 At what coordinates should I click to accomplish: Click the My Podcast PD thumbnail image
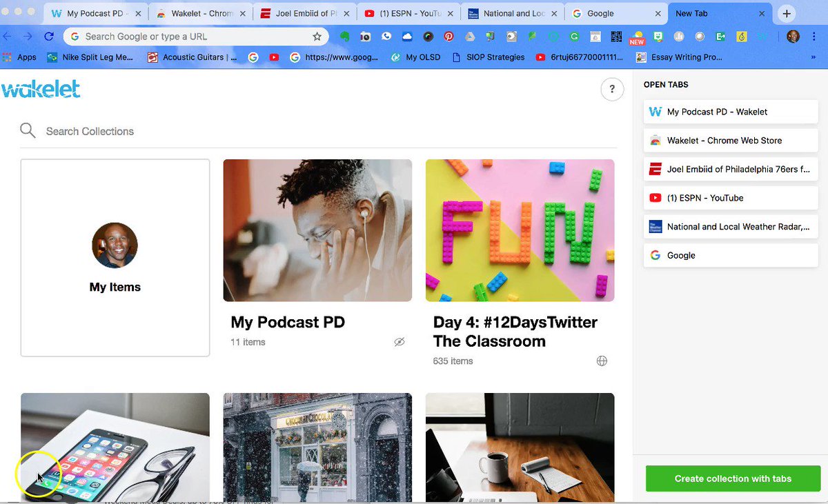click(317, 230)
